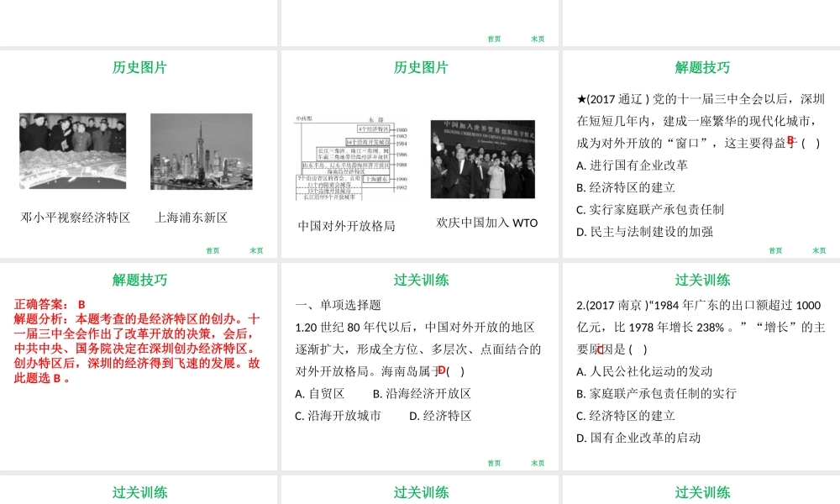Screen dimensions: 840x504
Task: Click the red 解题分析 explanation paragraph
Action: (x=137, y=348)
